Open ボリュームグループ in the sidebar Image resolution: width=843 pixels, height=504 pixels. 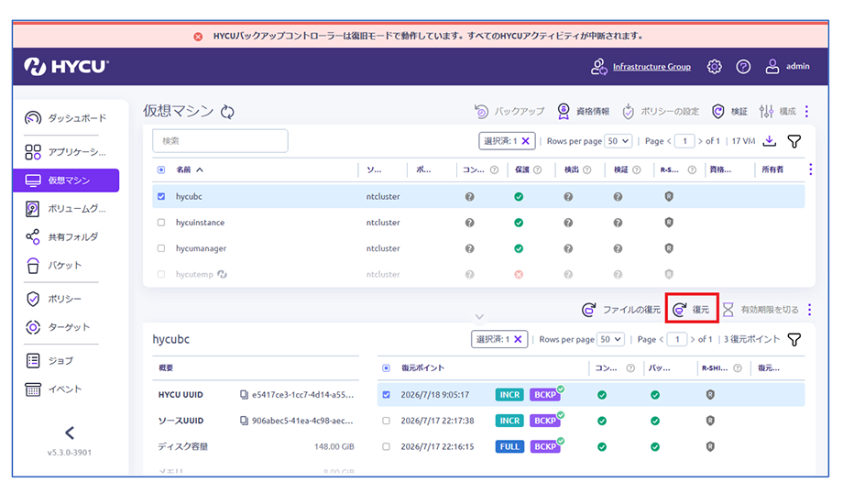click(66, 209)
